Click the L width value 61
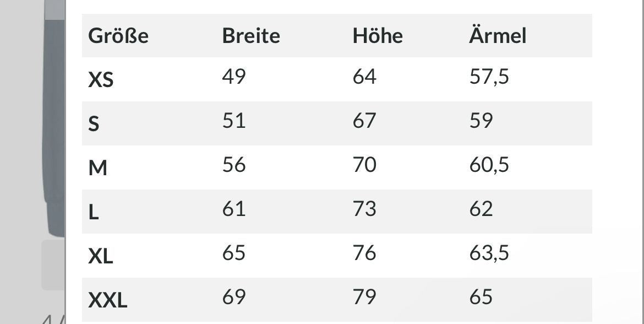This screenshot has width=644, height=324. pyautogui.click(x=234, y=209)
